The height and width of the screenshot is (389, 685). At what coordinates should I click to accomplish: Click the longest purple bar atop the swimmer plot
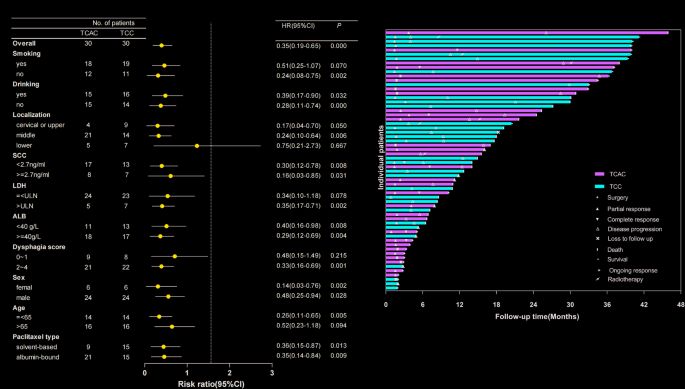(x=527, y=32)
